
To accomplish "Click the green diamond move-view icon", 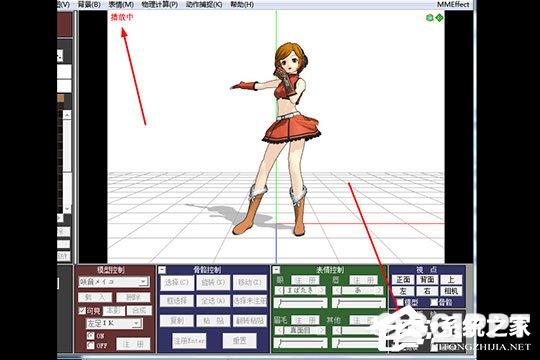I will pyautogui.click(x=439, y=17).
